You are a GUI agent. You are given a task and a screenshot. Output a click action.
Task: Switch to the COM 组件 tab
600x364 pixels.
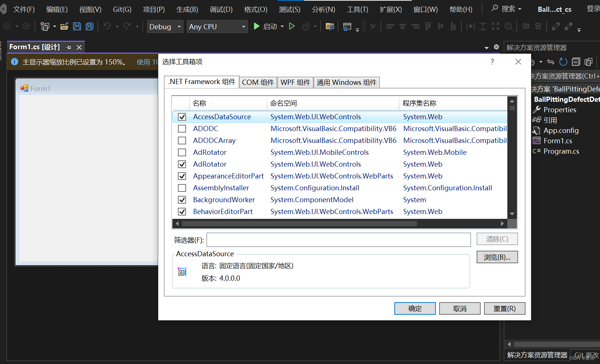[x=258, y=82]
